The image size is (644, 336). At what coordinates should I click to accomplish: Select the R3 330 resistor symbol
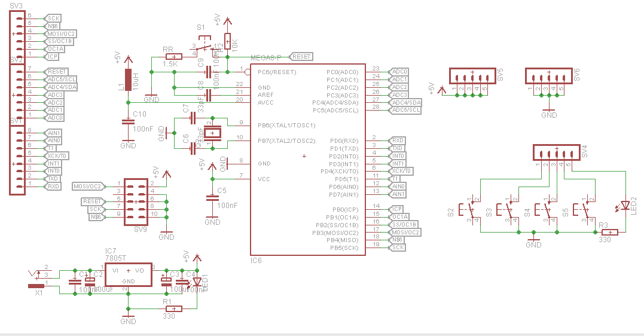point(609,233)
